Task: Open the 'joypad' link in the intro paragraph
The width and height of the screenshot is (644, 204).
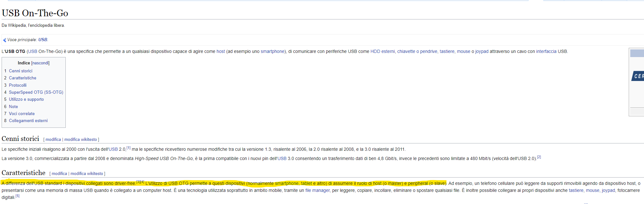Action: (482, 51)
